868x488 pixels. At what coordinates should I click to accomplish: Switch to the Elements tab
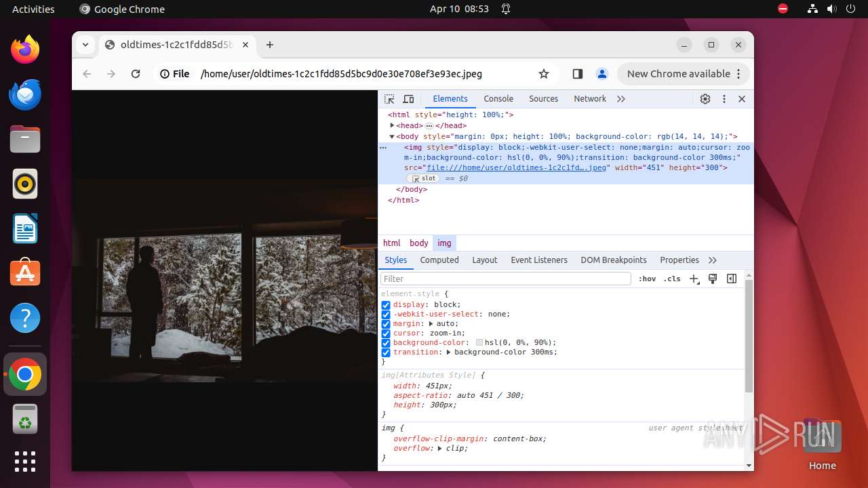[450, 99]
